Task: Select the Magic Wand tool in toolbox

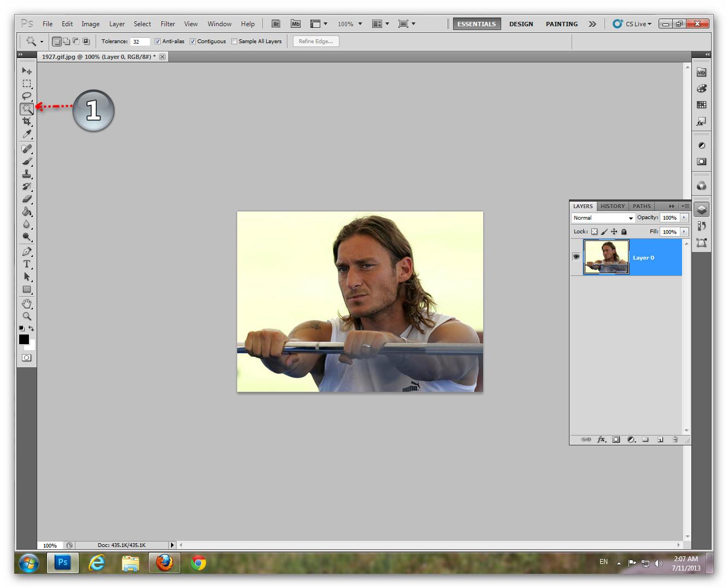Action: point(26,109)
